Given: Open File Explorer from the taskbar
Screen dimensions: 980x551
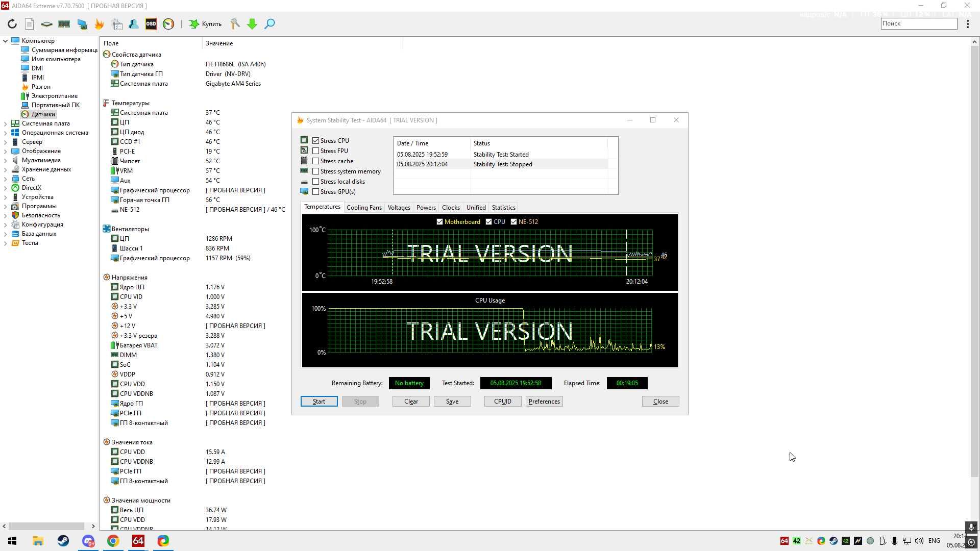Looking at the screenshot, I should [x=38, y=541].
